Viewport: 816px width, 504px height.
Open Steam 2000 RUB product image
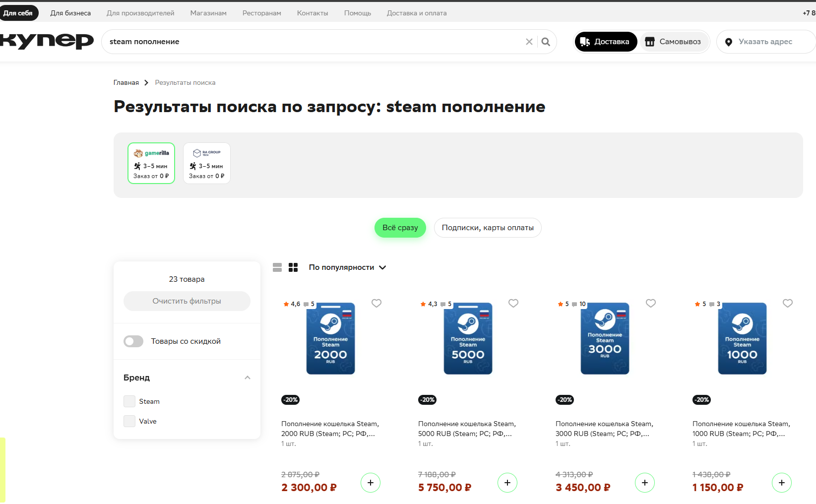click(x=331, y=338)
